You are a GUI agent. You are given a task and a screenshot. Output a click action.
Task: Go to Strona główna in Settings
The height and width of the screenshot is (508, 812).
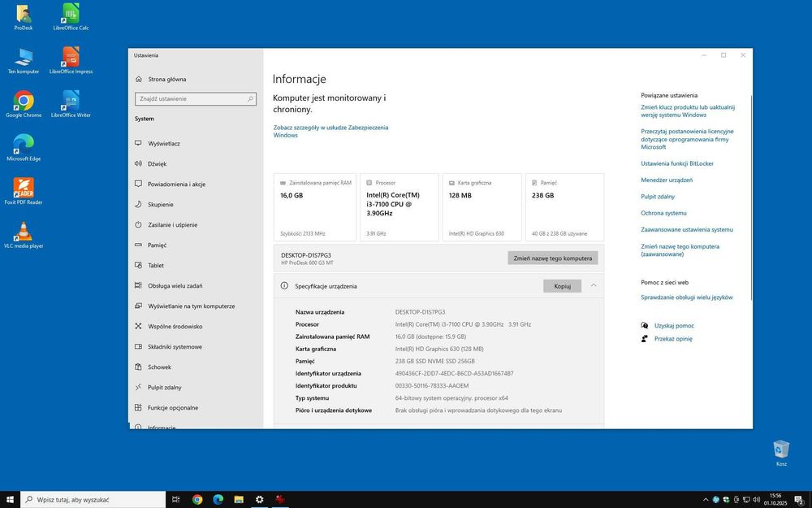coord(161,80)
